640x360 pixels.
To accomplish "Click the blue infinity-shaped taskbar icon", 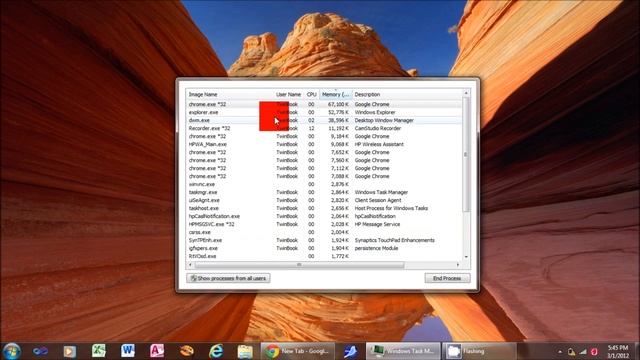I will (40, 351).
